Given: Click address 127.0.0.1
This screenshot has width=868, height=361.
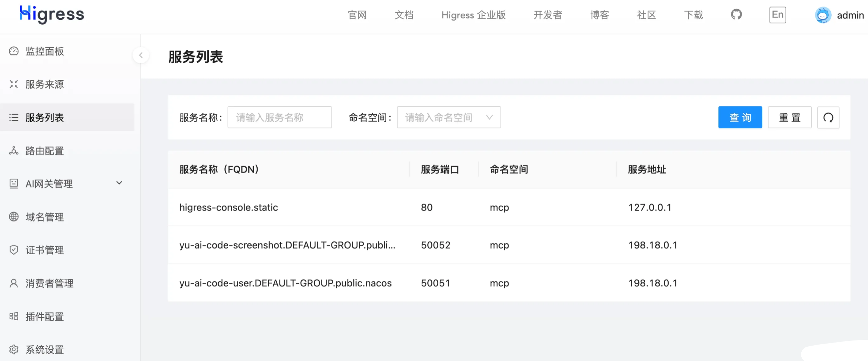Looking at the screenshot, I should click(x=650, y=207).
